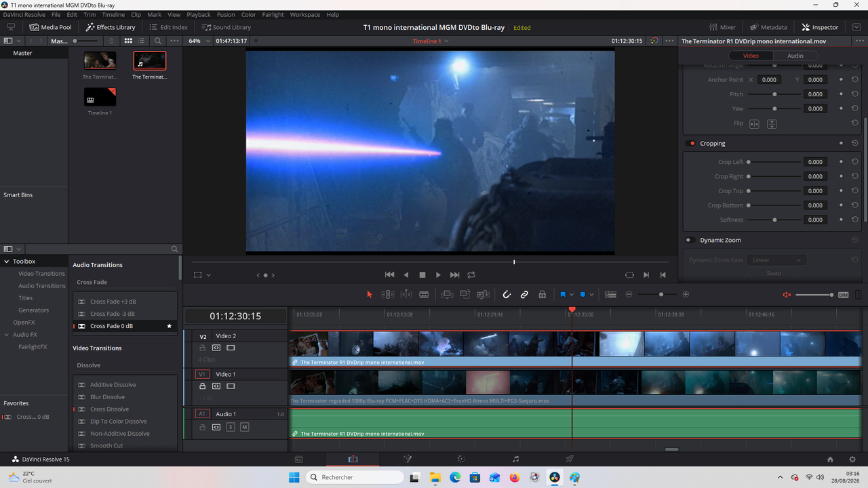Select Cross Fade +3 dB transition

125,302
